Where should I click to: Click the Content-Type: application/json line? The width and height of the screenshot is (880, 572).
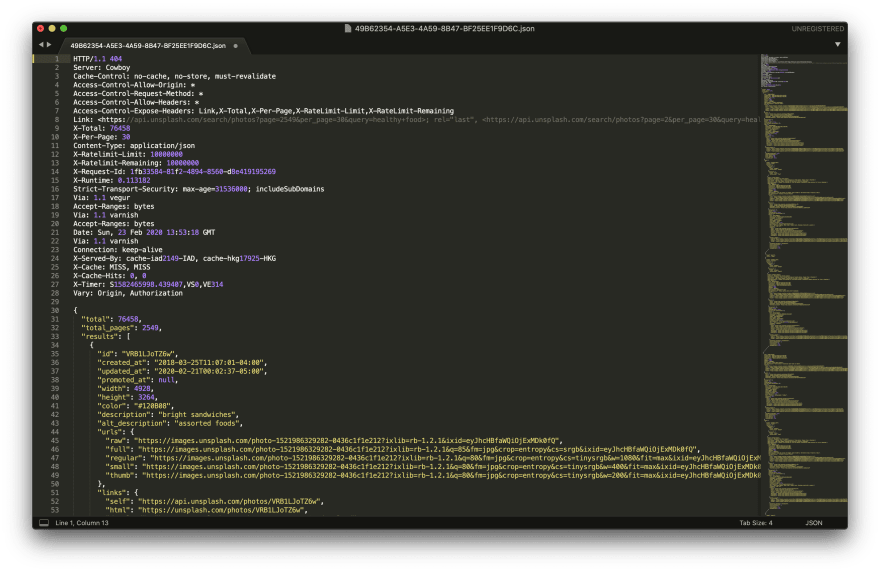click(134, 146)
